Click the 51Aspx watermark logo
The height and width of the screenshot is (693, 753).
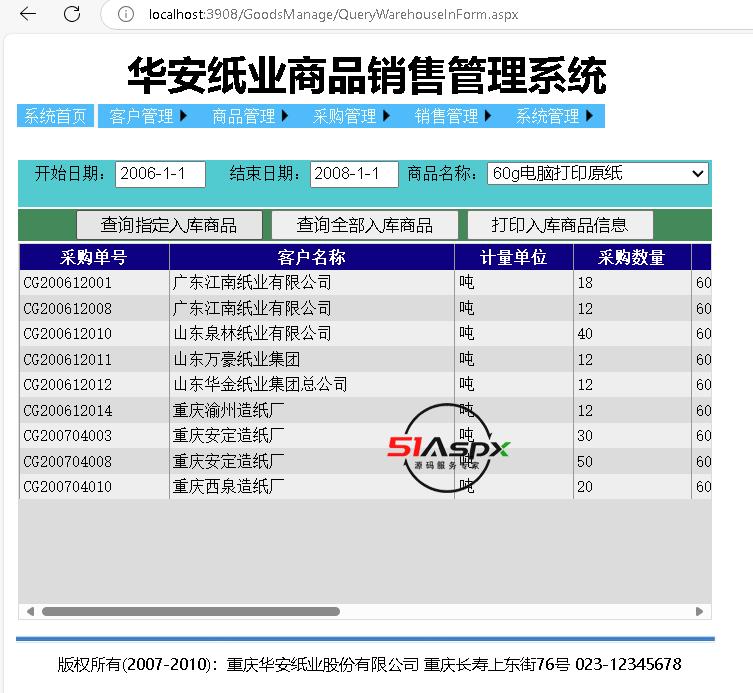[449, 449]
